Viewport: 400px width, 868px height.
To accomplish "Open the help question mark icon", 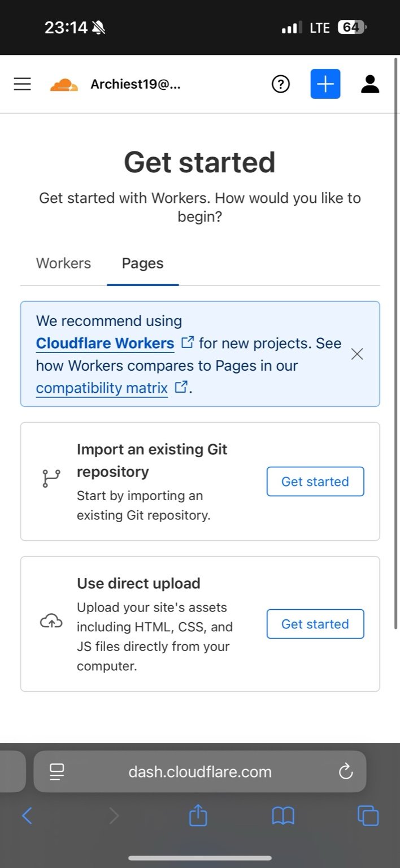I will coord(280,84).
